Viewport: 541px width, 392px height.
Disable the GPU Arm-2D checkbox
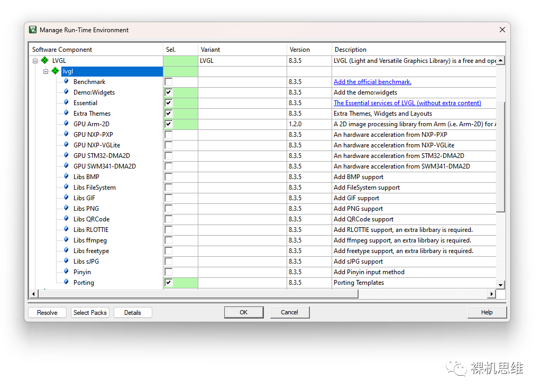[168, 124]
